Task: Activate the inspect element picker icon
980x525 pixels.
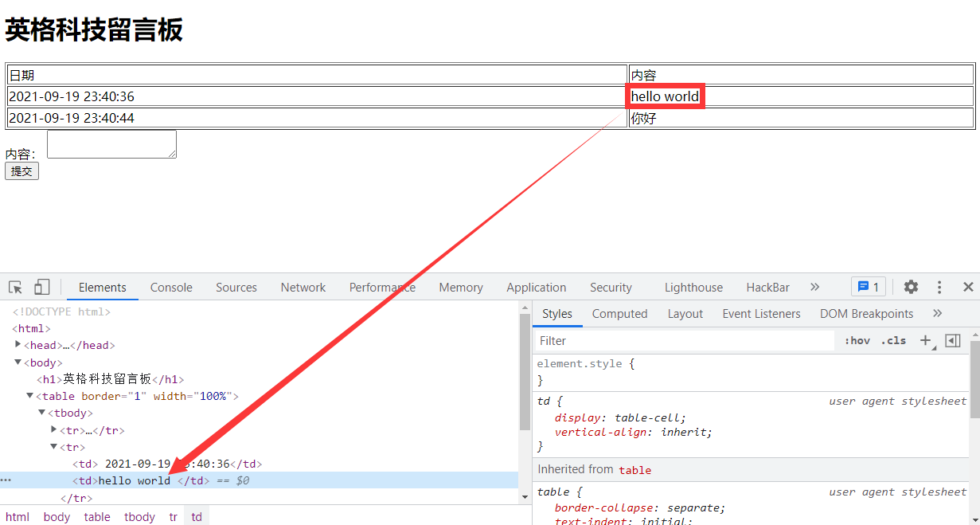Action: coord(16,288)
